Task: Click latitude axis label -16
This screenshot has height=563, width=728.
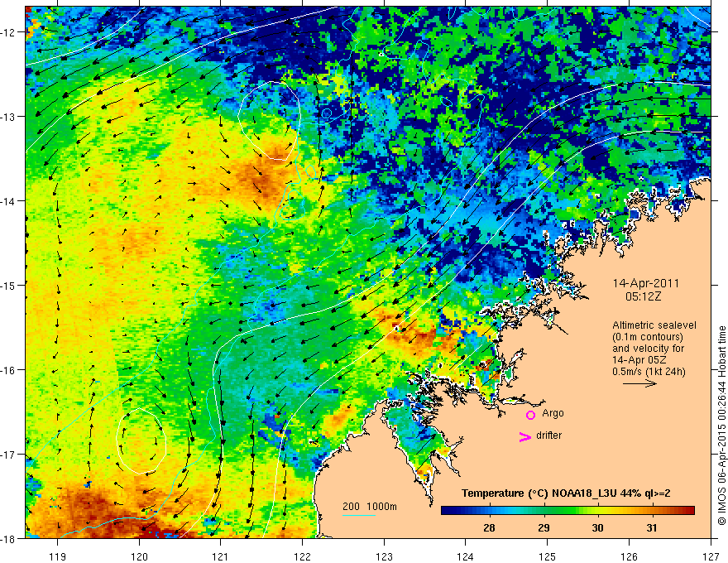Action: (x=9, y=370)
